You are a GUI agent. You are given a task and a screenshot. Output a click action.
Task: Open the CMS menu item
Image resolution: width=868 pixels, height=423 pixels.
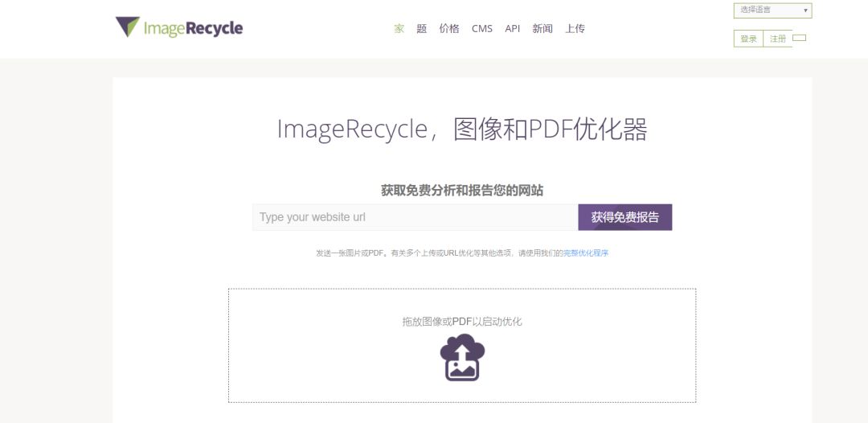(x=481, y=29)
